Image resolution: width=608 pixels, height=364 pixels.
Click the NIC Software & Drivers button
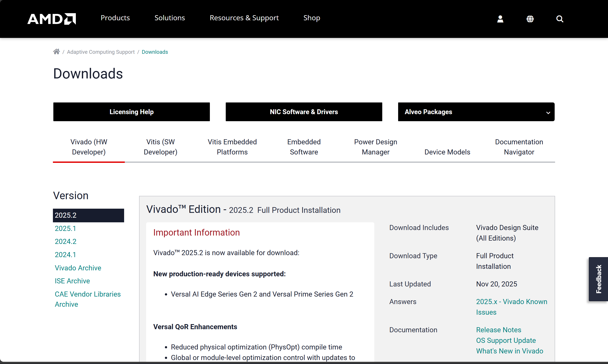tap(304, 112)
